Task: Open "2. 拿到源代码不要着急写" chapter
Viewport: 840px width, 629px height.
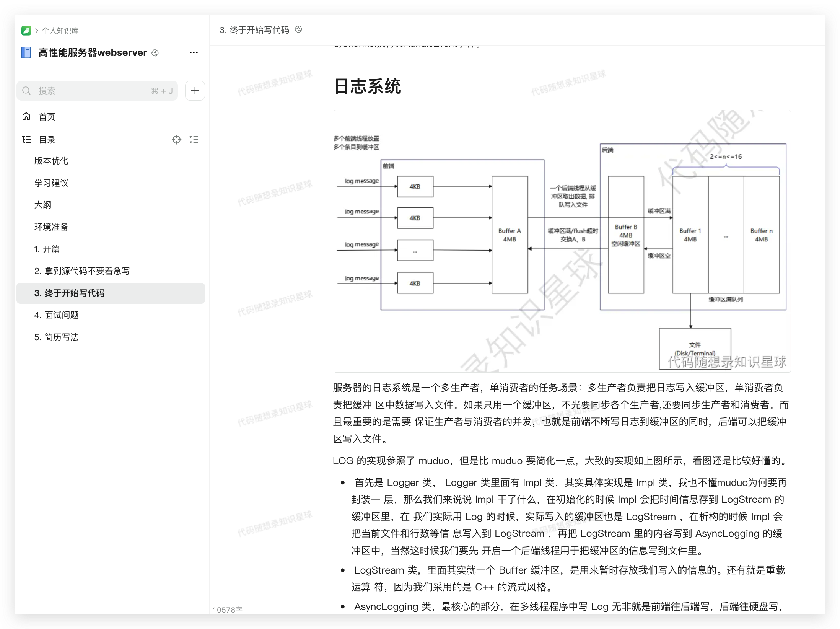Action: pyautogui.click(x=82, y=271)
